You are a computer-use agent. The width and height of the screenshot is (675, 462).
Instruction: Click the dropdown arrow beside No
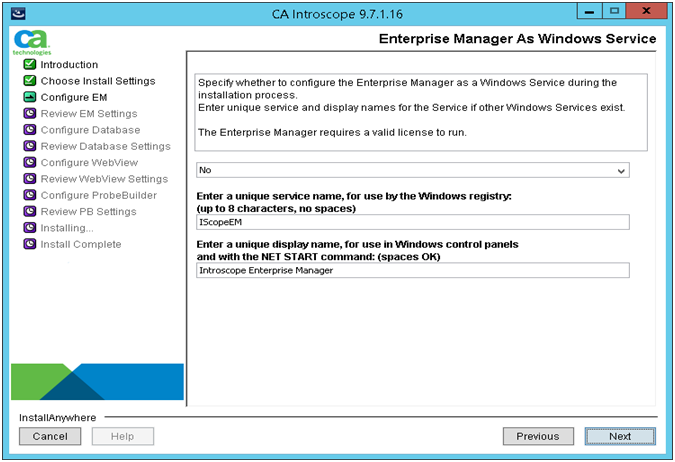click(622, 170)
